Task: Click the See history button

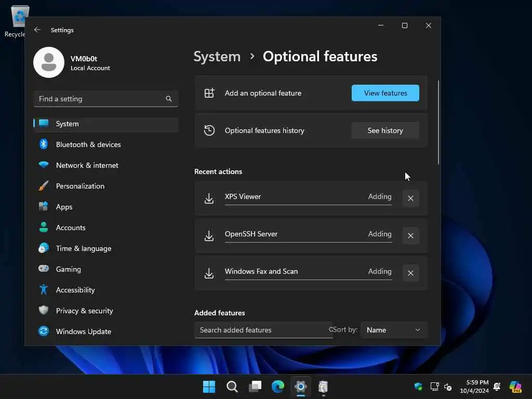Action: pyautogui.click(x=385, y=130)
